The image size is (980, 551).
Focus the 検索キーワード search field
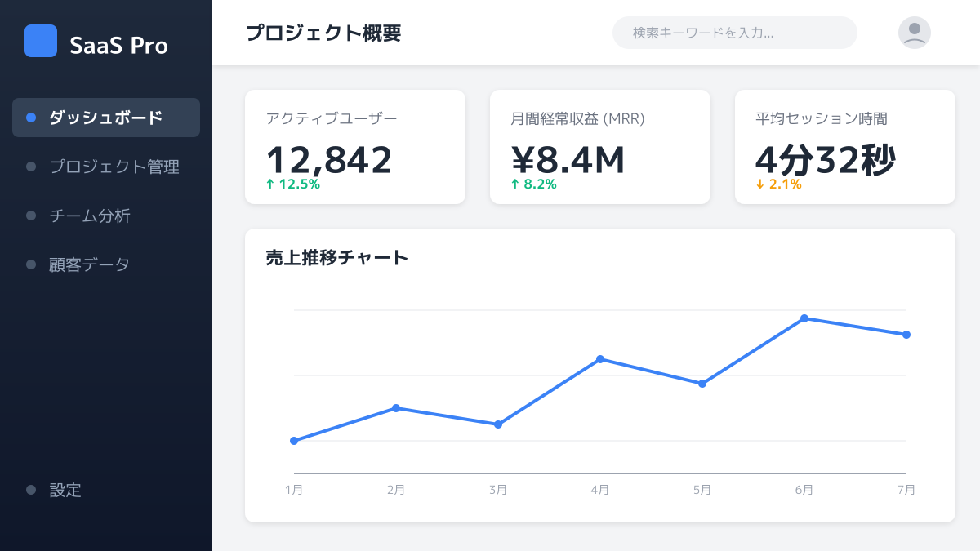pos(734,33)
